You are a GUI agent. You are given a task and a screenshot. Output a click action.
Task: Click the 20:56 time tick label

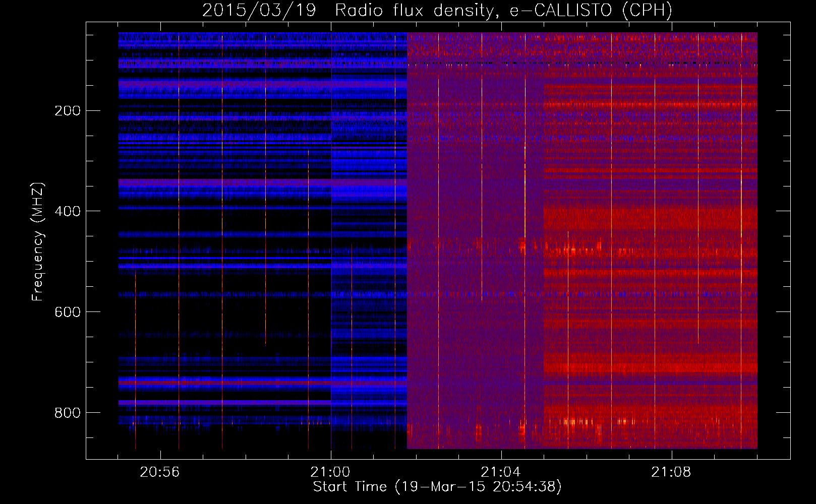(160, 472)
